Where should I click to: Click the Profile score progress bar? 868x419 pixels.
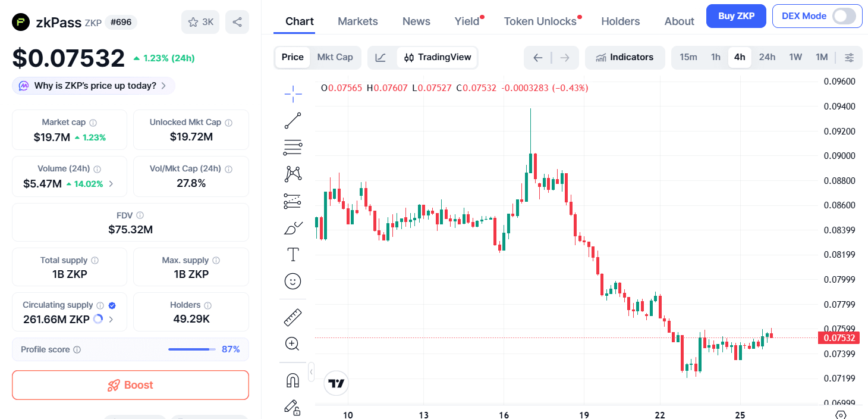[192, 349]
